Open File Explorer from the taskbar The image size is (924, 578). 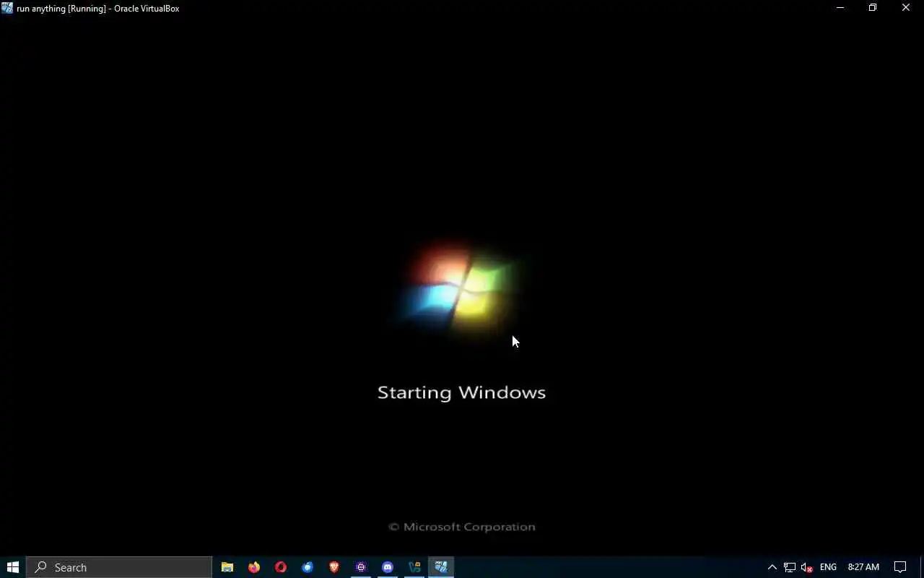(227, 567)
